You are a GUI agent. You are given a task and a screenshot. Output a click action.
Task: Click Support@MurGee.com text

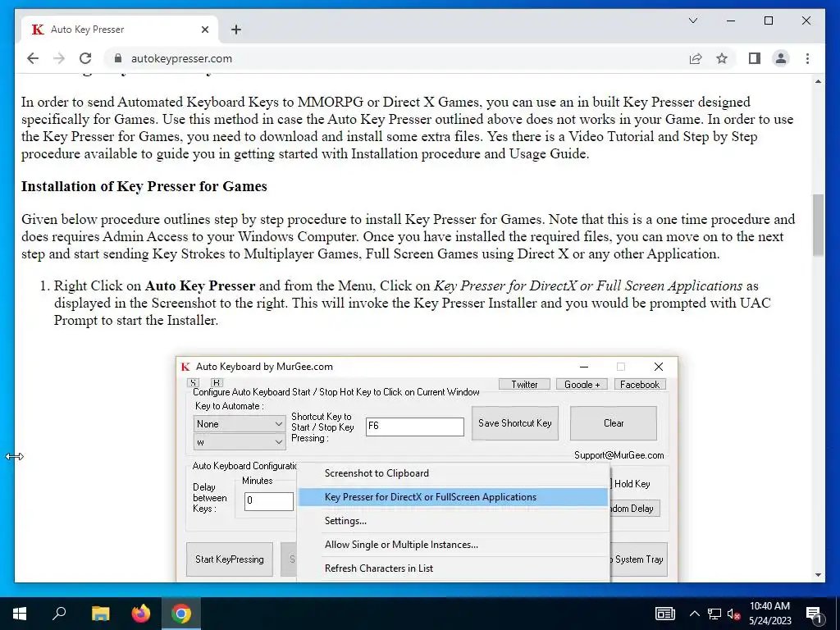click(x=619, y=454)
